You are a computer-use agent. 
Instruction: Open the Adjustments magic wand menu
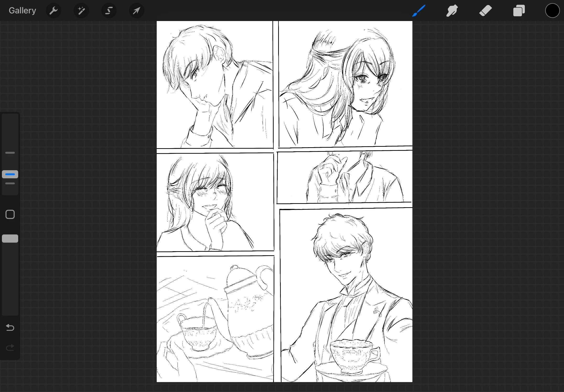pos(81,11)
